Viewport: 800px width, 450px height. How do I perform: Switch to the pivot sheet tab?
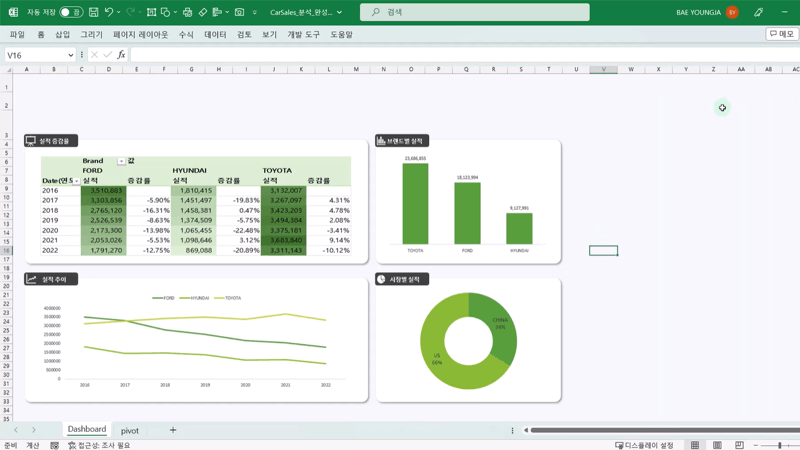[130, 431]
